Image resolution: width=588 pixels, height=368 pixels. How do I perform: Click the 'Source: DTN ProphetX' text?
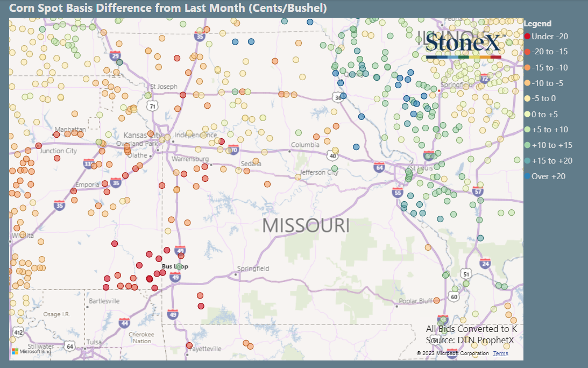(x=470, y=340)
